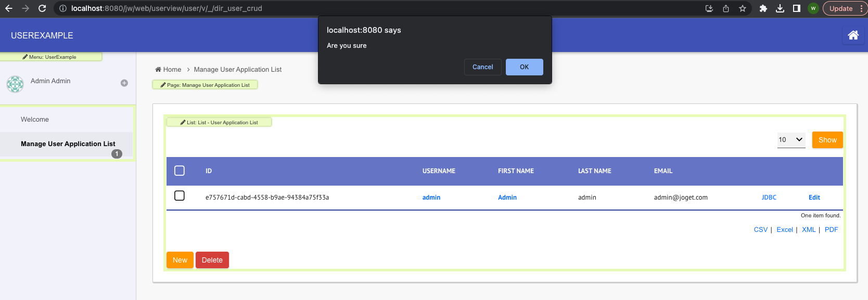This screenshot has height=300, width=868.
Task: Open browser extensions puzzle icon
Action: (x=763, y=8)
